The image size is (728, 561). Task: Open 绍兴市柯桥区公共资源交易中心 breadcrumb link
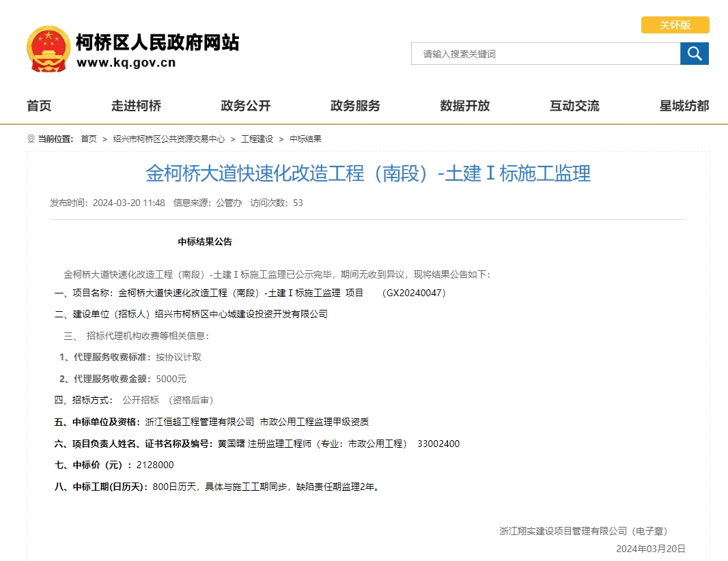point(169,139)
